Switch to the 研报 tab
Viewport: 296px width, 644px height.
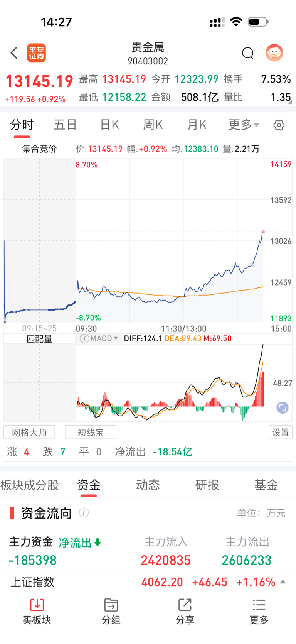207,485
